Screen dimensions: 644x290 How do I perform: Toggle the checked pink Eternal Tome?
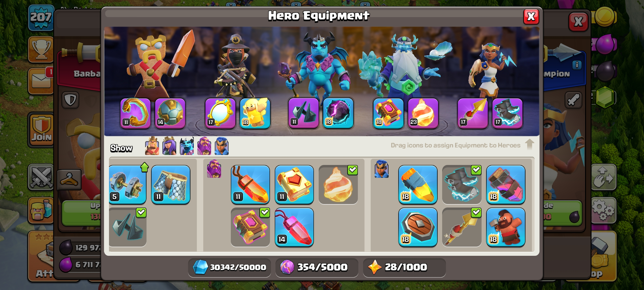(250, 227)
